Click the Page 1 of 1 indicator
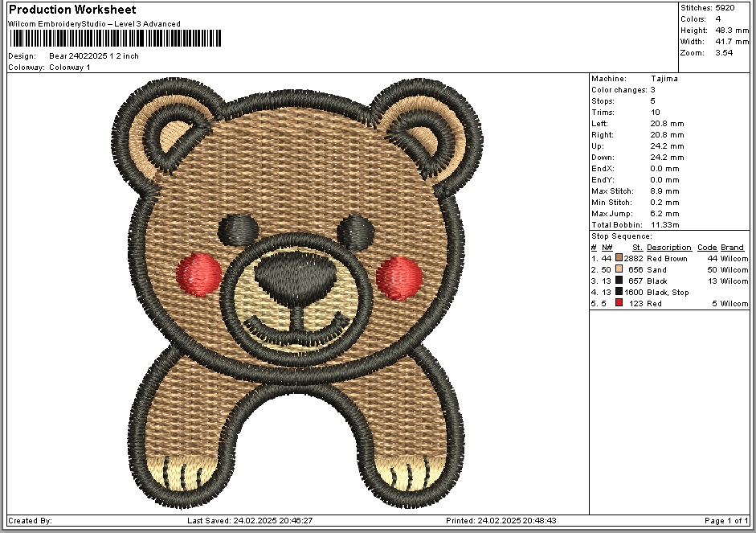This screenshot has height=533, width=756. (725, 521)
